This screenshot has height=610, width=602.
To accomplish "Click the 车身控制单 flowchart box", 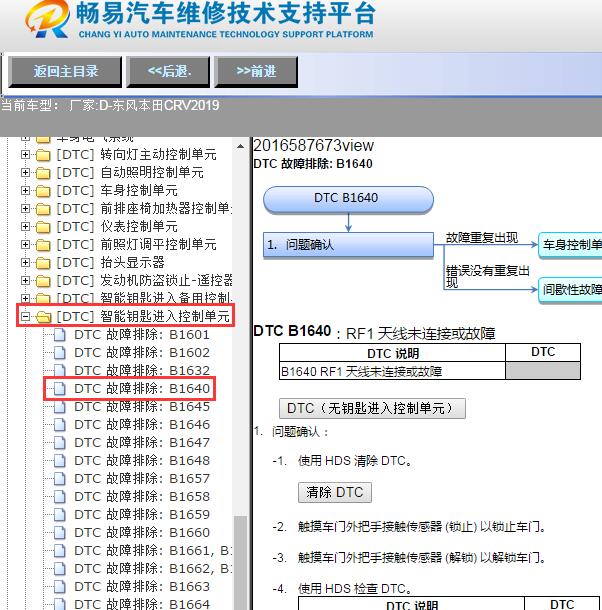I will click(570, 245).
